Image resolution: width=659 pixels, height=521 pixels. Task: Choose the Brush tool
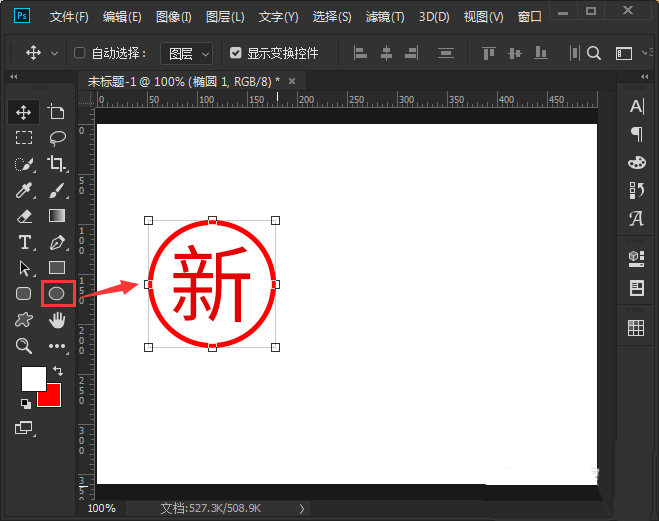(x=57, y=190)
